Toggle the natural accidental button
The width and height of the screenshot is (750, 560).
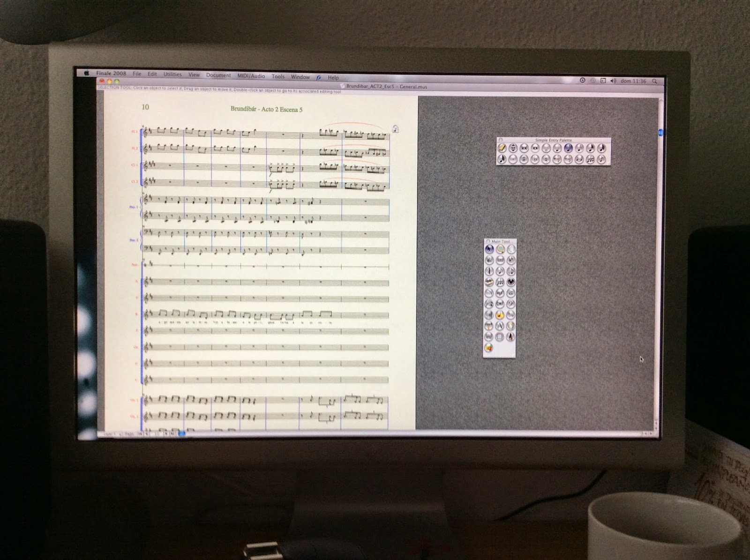point(546,159)
